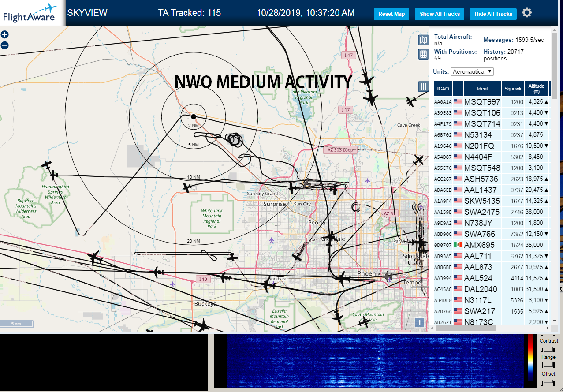The image size is (563, 392).
Task: Select the MSQT997 aircraft row
Action: (x=492, y=101)
